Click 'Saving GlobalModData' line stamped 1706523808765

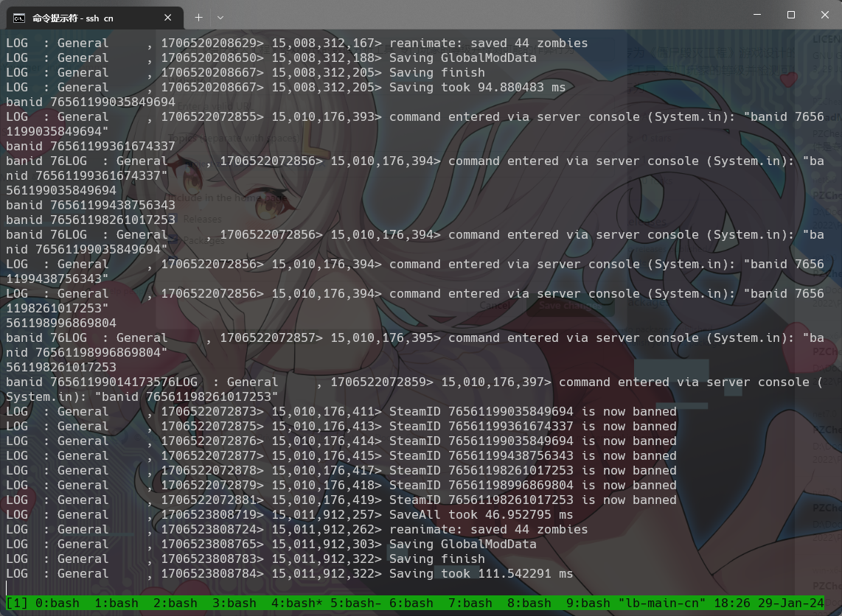[x=271, y=544]
